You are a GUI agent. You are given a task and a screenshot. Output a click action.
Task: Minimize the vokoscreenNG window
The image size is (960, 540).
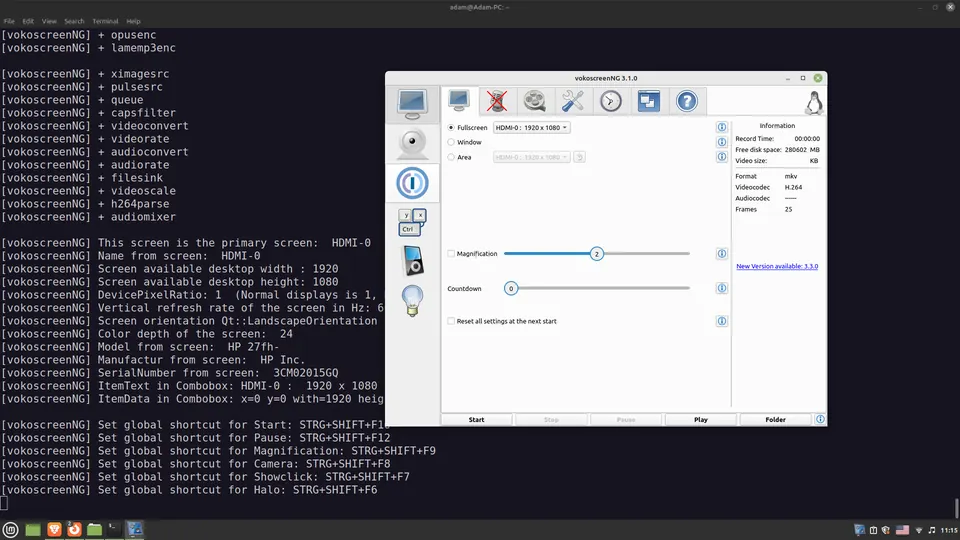[x=788, y=78]
